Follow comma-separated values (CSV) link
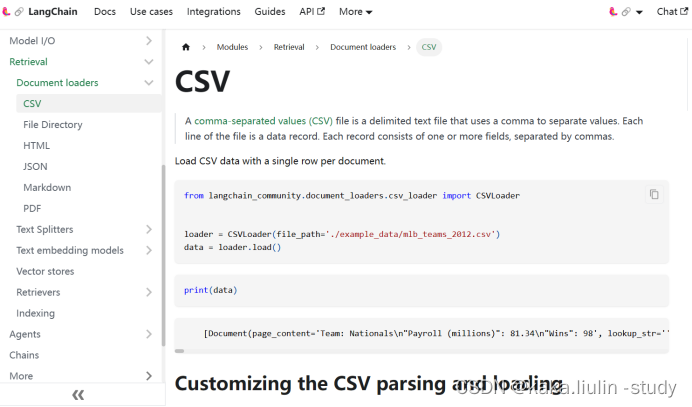The height and width of the screenshot is (407, 692). (x=263, y=121)
